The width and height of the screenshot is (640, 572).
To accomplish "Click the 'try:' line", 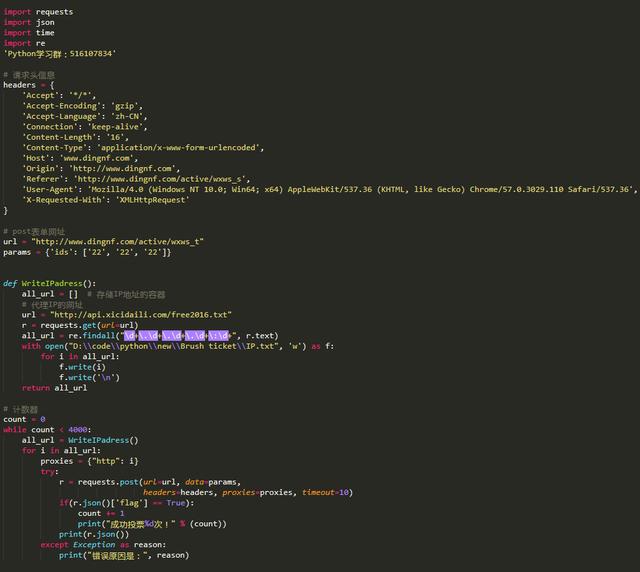I will 49,472.
